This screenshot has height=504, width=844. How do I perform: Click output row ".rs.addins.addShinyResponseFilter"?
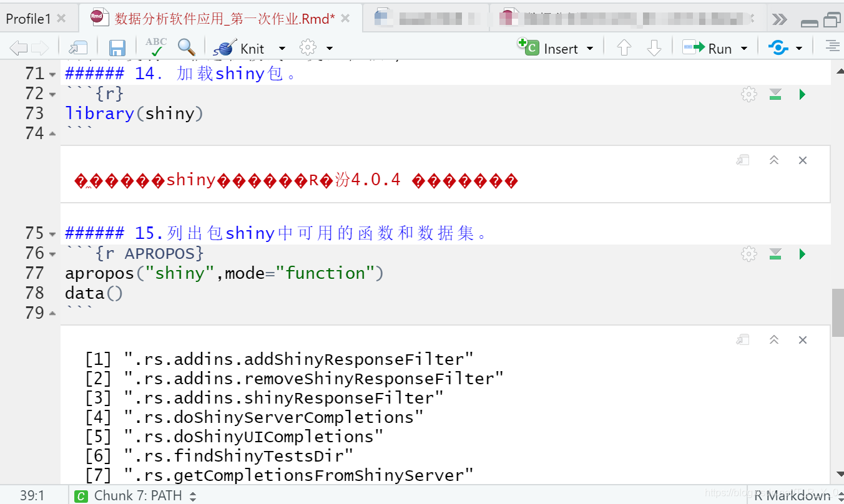tap(279, 360)
